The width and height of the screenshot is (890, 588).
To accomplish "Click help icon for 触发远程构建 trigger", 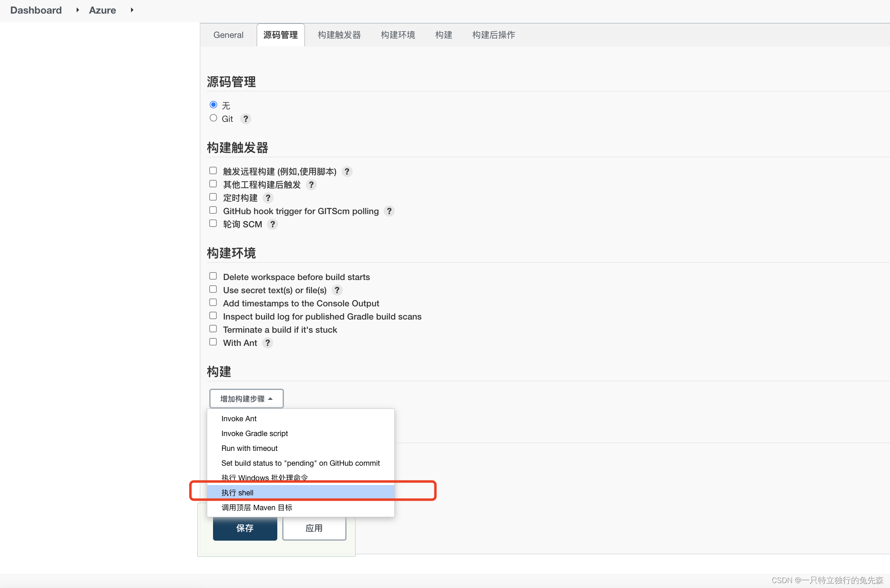I will [x=347, y=172].
